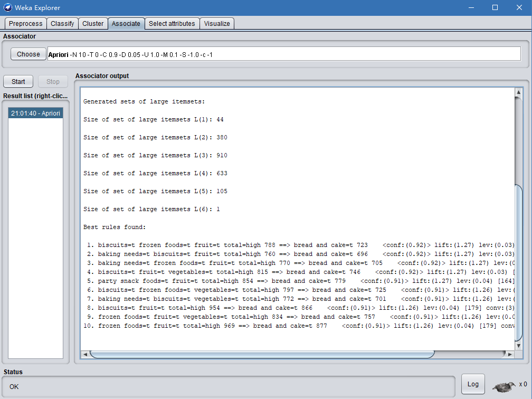Click the horizontal scroll left arrow

85,354
